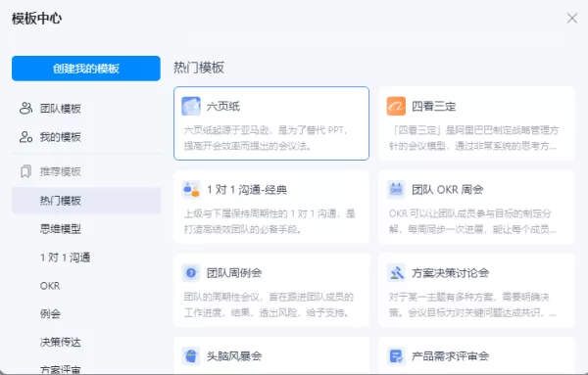Click description OKR 可以让团队成员参与
Screen dimensions: 588x375
[x=472, y=221]
